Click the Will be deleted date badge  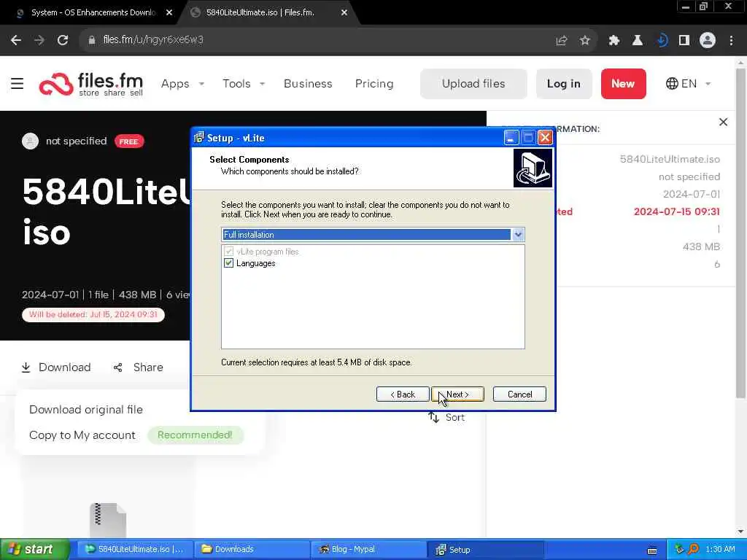point(93,315)
